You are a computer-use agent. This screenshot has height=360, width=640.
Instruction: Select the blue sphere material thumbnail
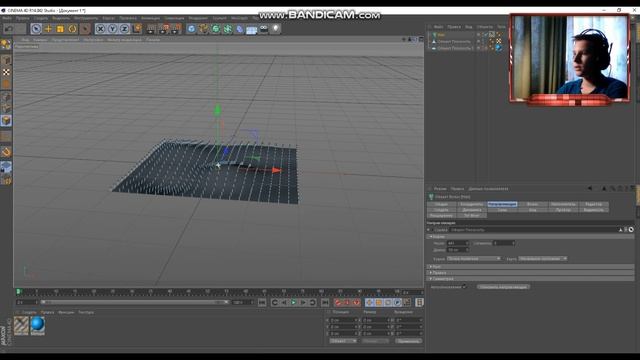38,326
